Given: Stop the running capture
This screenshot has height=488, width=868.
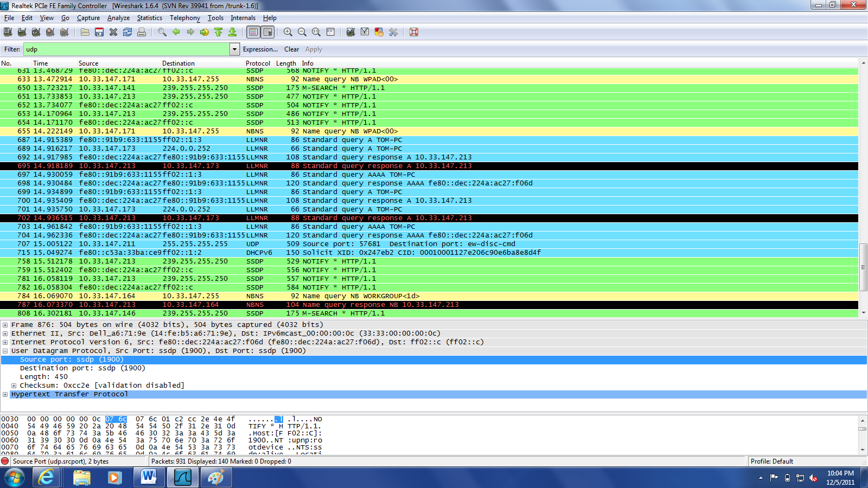Looking at the screenshot, I should tap(50, 32).
